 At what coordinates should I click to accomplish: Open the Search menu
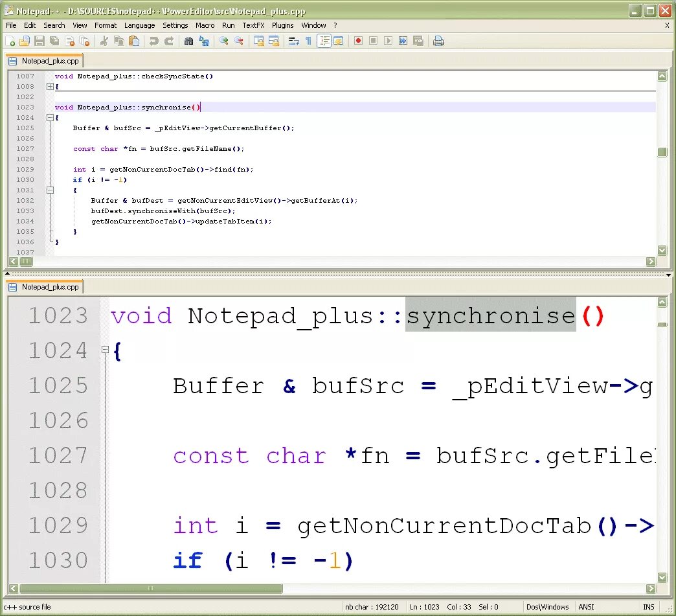coord(54,25)
